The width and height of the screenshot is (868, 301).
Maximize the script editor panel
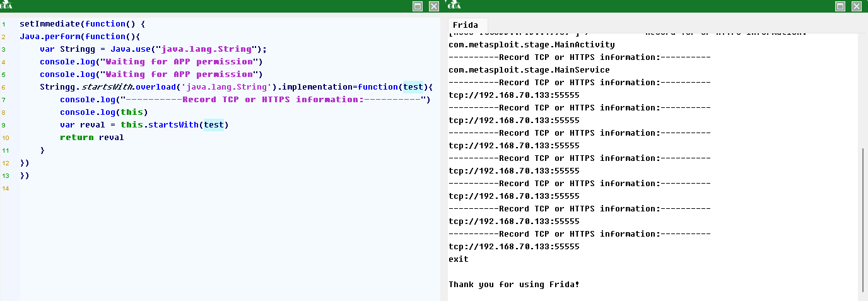[418, 6]
